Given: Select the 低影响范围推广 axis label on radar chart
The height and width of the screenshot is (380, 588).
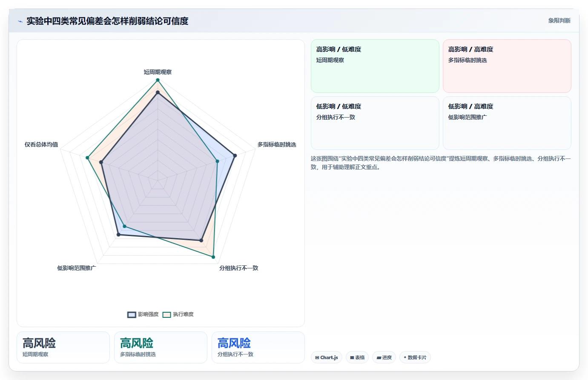Looking at the screenshot, I should (77, 268).
